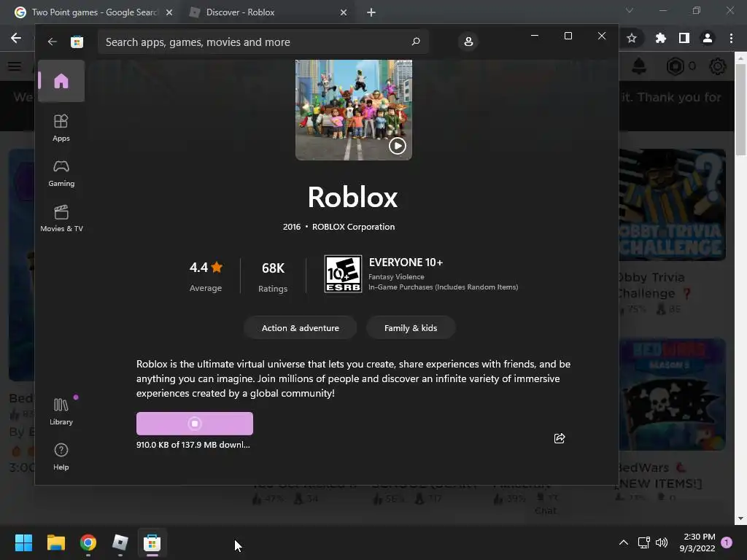Click the search magnifier in Store
Image resolution: width=747 pixels, height=560 pixels.
(415, 42)
